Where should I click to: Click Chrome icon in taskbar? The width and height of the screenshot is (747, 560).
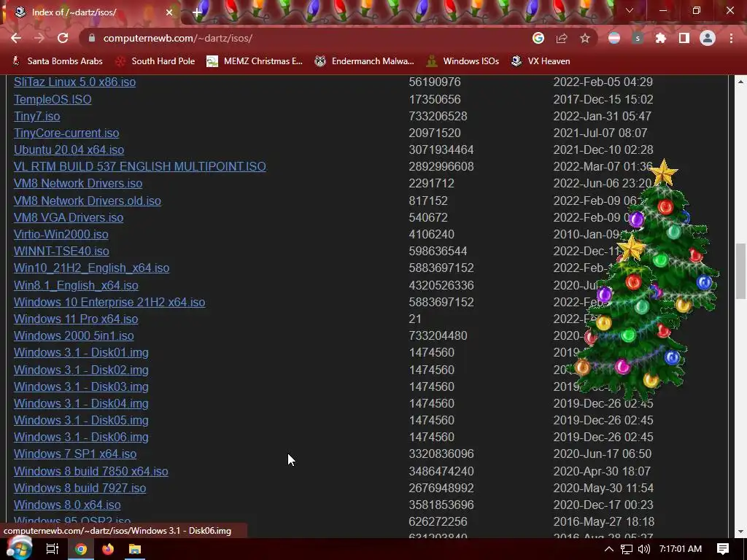tap(81, 549)
